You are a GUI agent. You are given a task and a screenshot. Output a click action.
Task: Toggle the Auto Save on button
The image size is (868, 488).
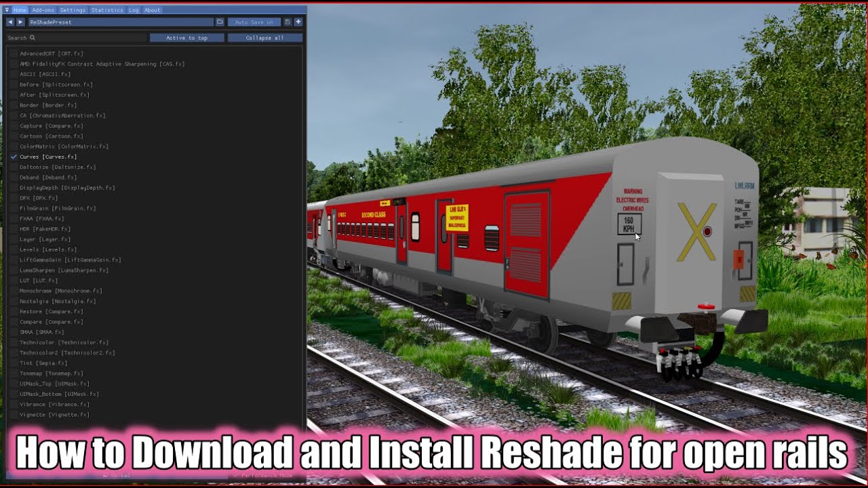tap(254, 22)
